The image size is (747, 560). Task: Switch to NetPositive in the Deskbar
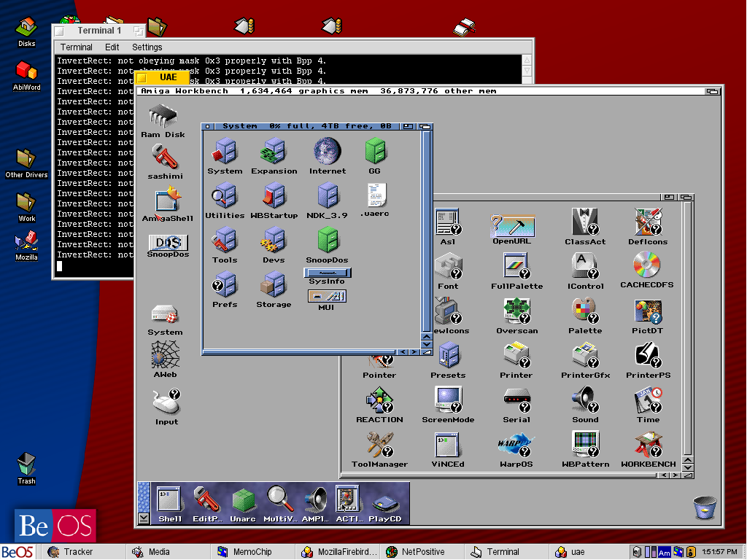(x=422, y=552)
